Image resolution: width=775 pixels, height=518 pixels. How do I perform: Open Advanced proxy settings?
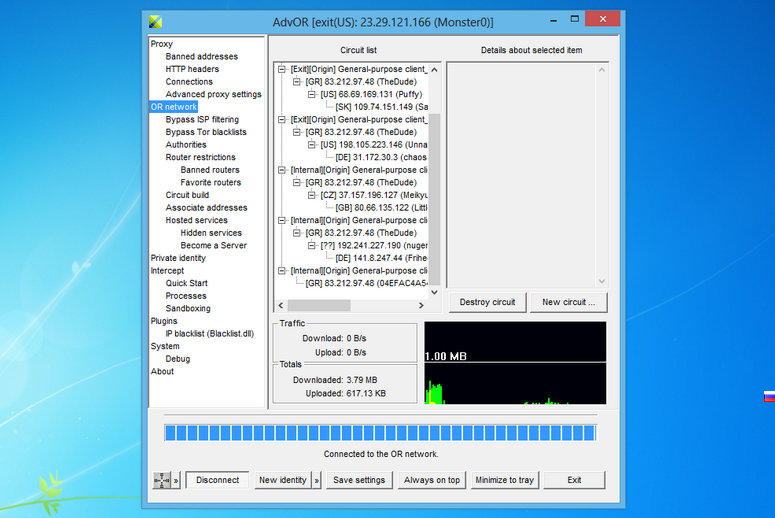pos(214,94)
